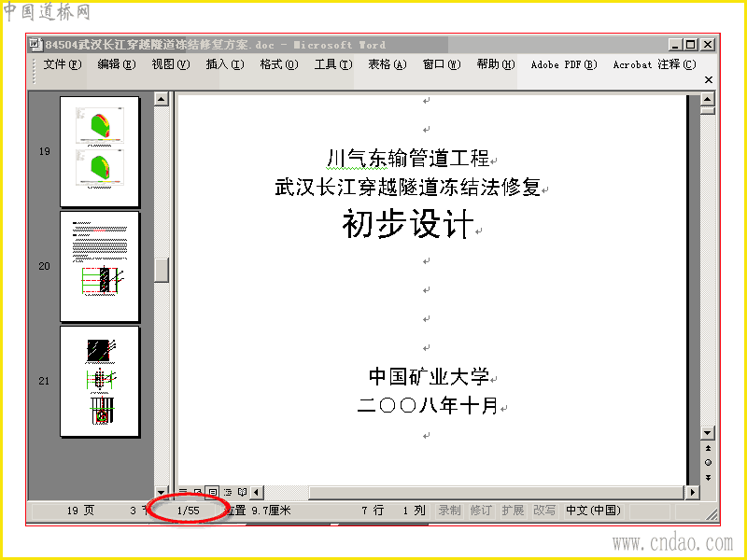Expand the 表格(A) menu

pyautogui.click(x=388, y=64)
